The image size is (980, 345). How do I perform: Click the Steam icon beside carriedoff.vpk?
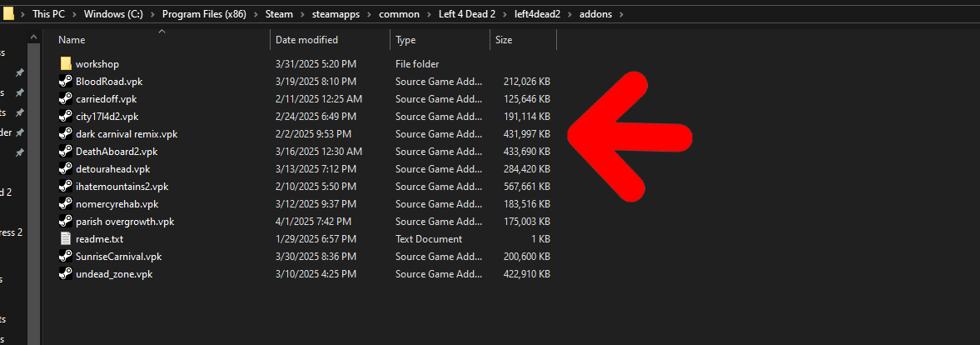click(x=66, y=98)
